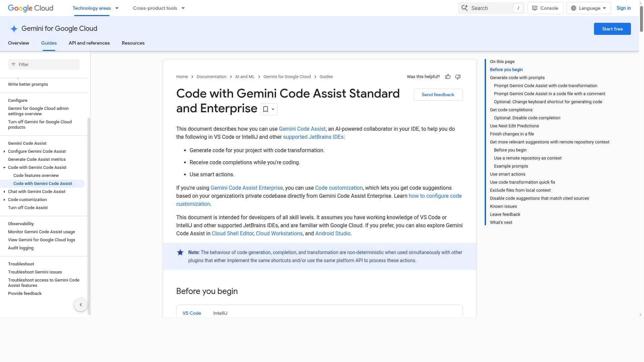Click the sidebar Filter input field
The width and height of the screenshot is (644, 362).
coord(44,64)
